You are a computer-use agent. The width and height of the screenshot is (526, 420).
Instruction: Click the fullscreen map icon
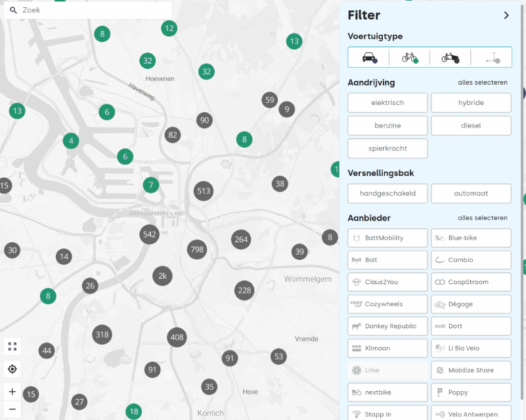tap(12, 346)
